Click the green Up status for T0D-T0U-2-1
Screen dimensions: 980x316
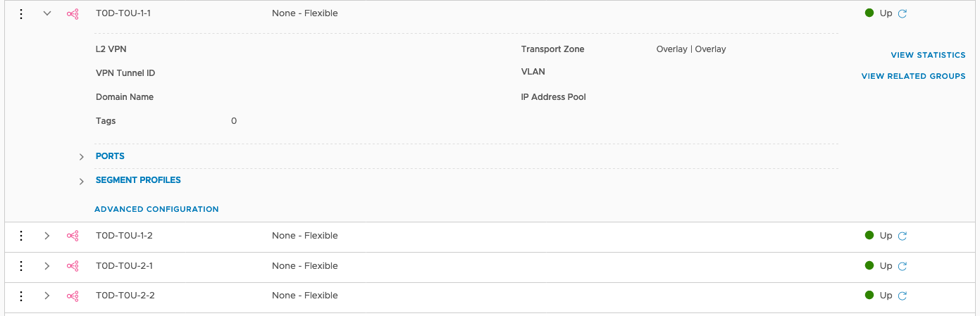[879, 265]
